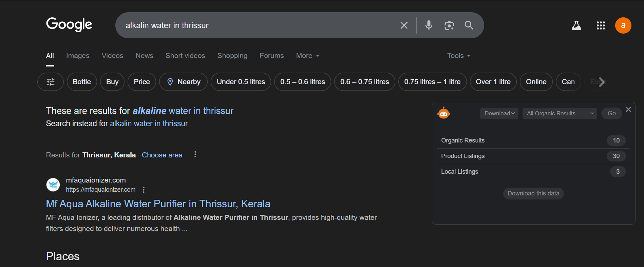Image resolution: width=644 pixels, height=267 pixels.
Task: Click inside the search input field
Action: [258, 25]
